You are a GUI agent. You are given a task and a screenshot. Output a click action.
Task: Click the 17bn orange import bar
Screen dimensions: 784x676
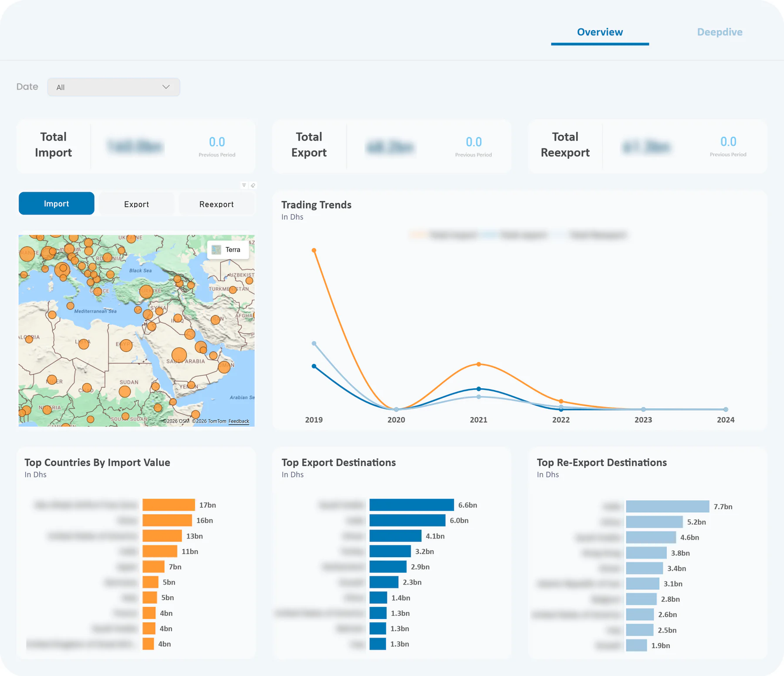click(169, 505)
